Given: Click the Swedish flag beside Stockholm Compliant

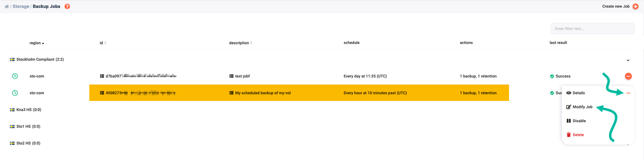Looking at the screenshot, I should (x=12, y=59).
